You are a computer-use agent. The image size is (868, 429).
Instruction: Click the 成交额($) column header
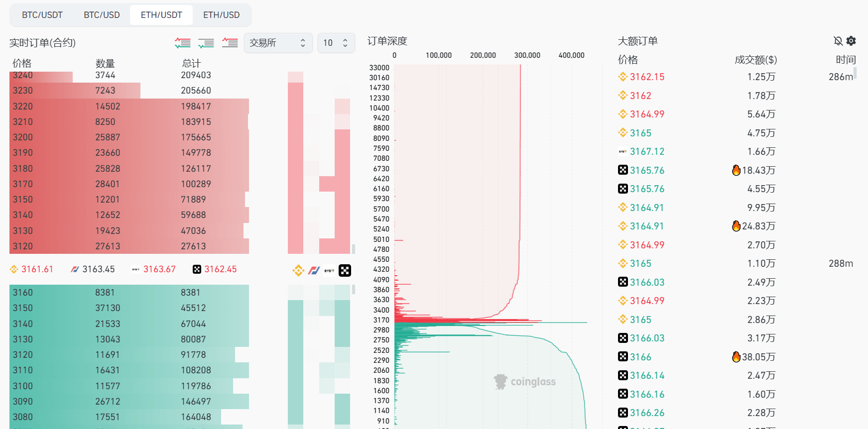[x=755, y=60]
